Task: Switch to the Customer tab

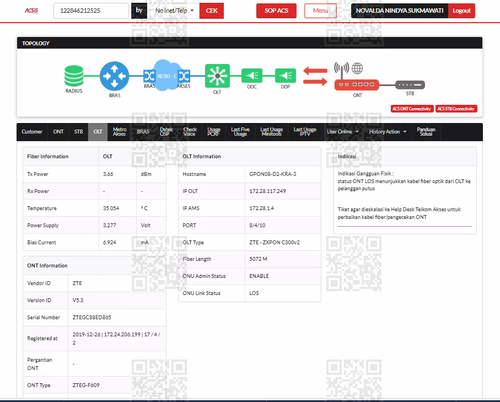Action: (32, 132)
